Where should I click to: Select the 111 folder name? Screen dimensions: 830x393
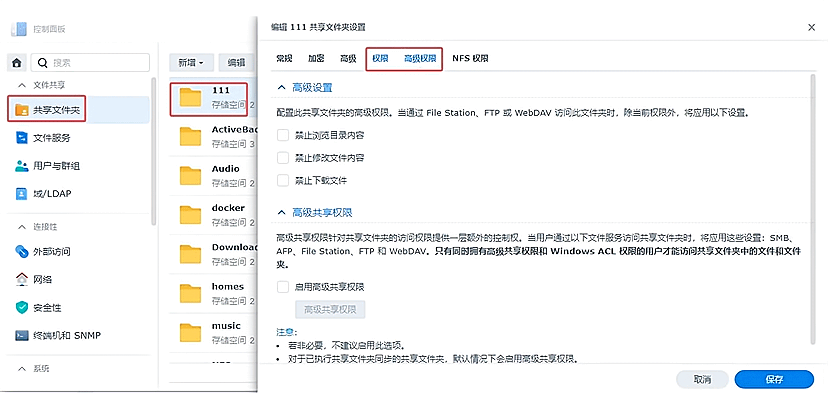220,91
